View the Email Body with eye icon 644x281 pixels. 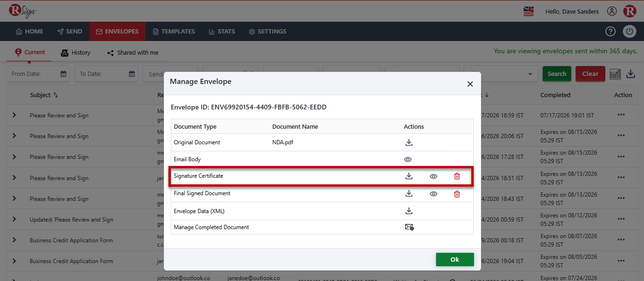[x=408, y=159]
